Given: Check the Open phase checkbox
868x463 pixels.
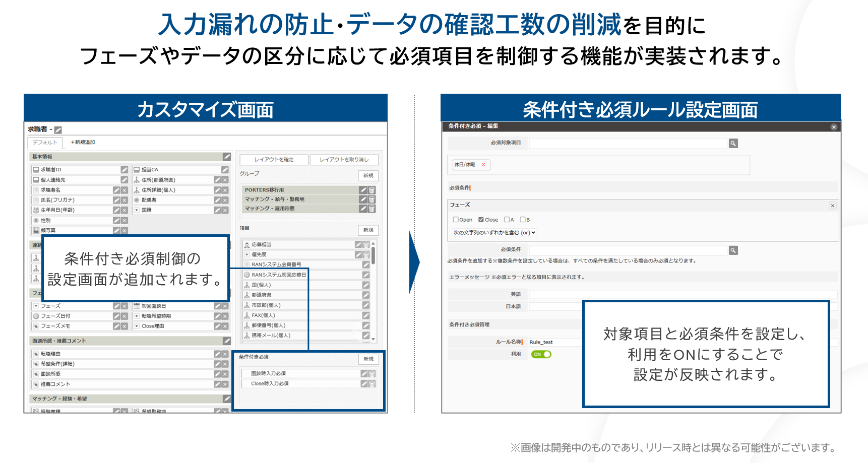Looking at the screenshot, I should coord(456,219).
